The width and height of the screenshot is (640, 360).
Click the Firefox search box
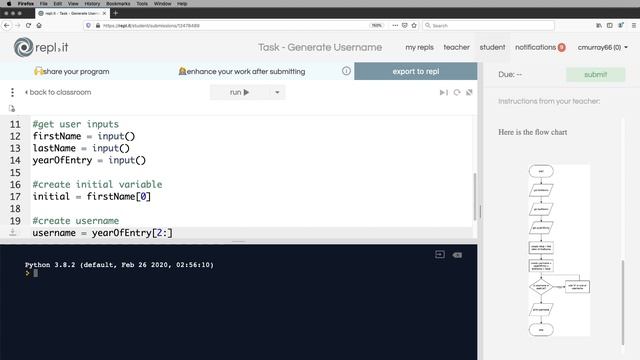[x=488, y=25]
